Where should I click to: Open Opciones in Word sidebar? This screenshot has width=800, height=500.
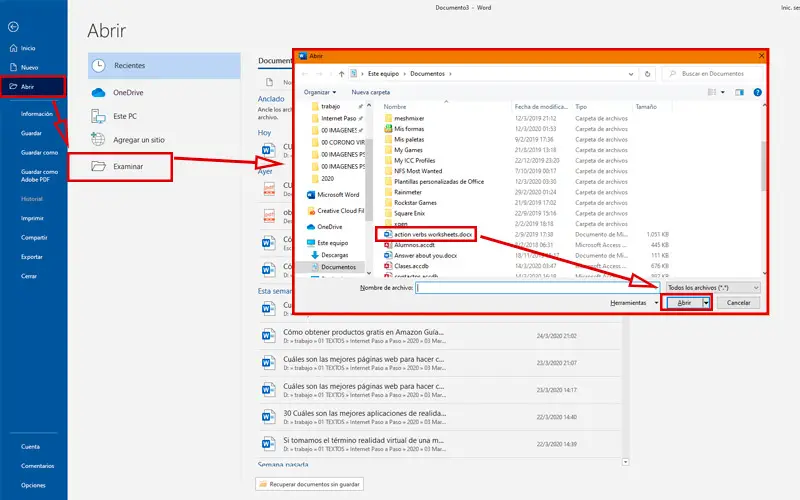click(x=33, y=485)
